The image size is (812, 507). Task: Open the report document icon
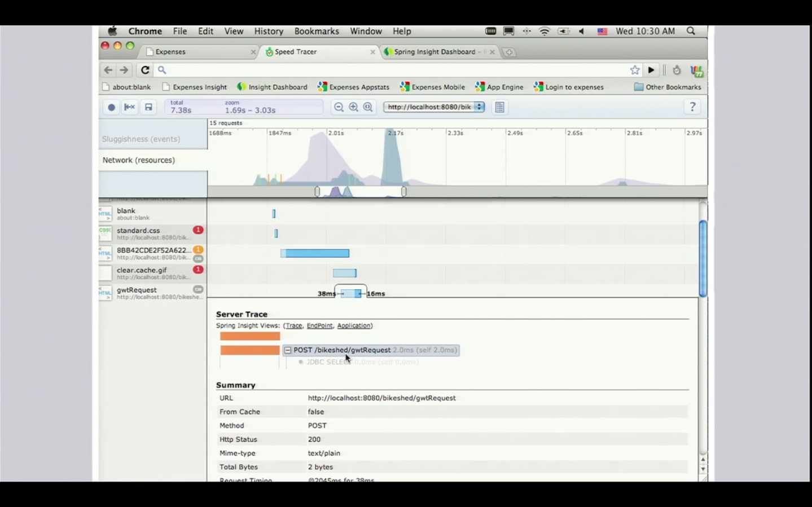(x=499, y=107)
